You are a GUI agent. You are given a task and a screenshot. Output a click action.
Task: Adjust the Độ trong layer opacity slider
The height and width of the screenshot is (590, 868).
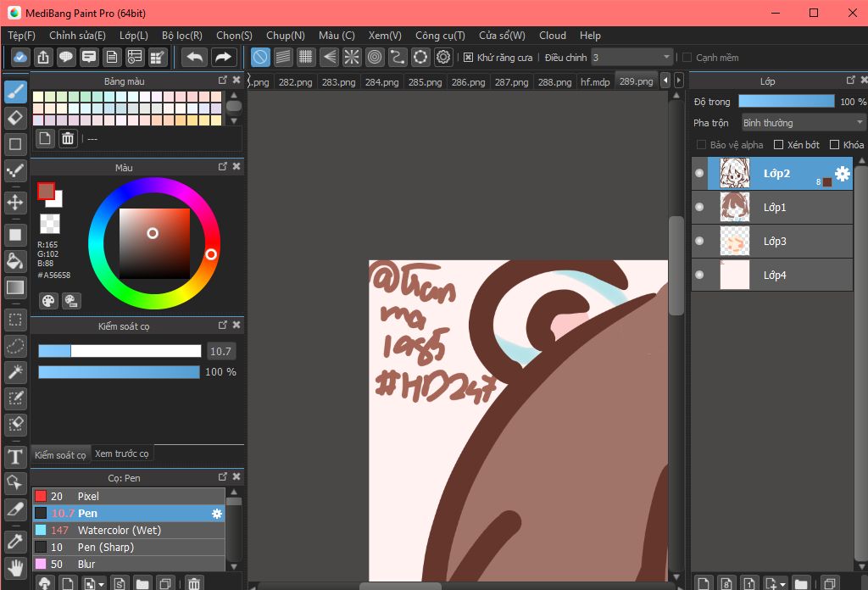pos(786,101)
